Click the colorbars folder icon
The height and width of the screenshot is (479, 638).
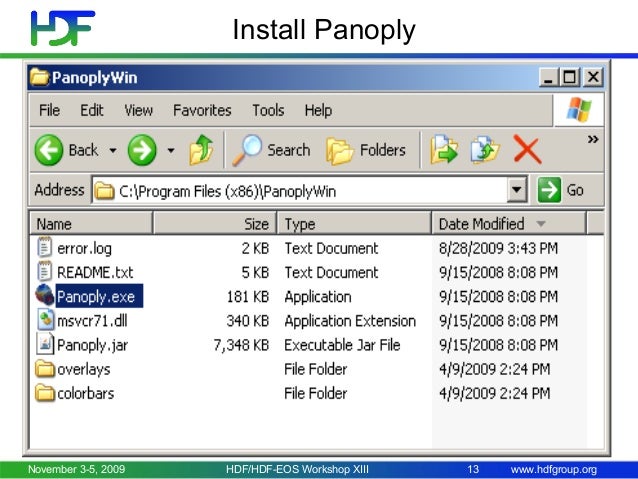pos(45,393)
